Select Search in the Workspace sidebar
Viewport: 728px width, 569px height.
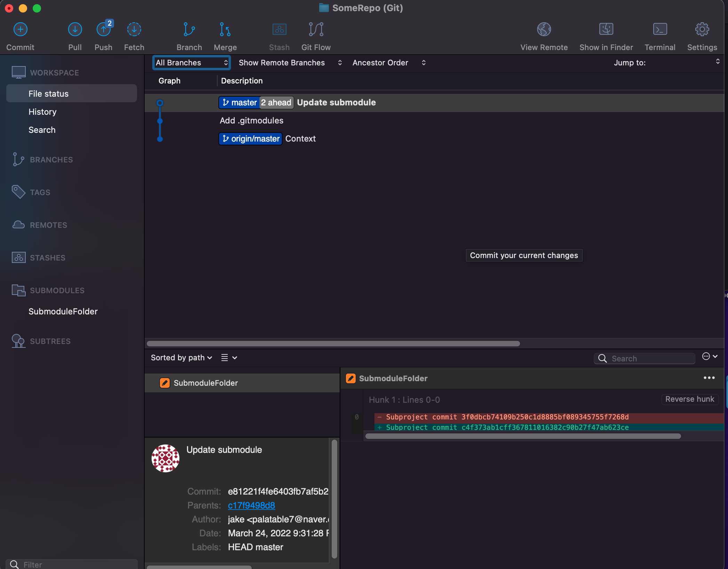(x=42, y=130)
